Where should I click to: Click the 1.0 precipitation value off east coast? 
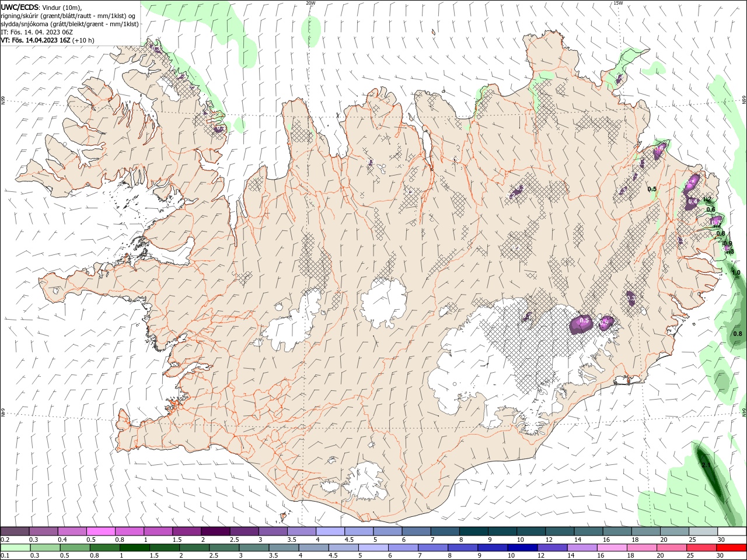736,272
